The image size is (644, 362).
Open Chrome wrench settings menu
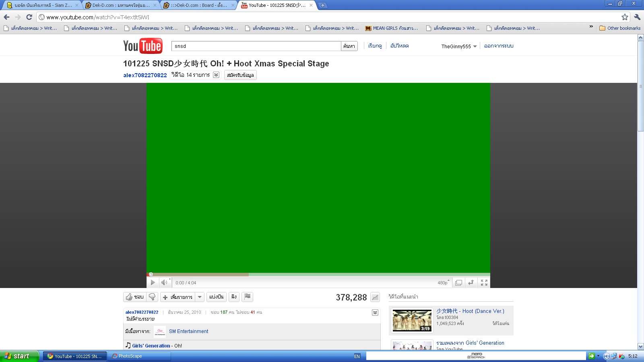point(637,17)
